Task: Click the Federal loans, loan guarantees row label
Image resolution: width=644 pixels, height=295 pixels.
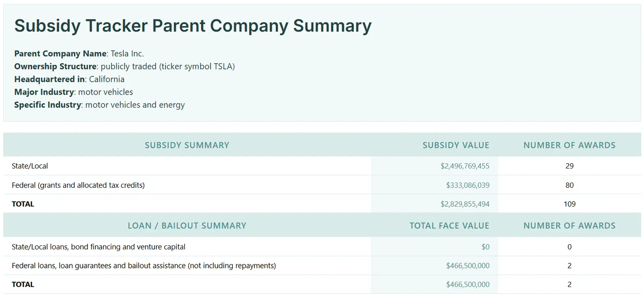Action: click(x=144, y=266)
